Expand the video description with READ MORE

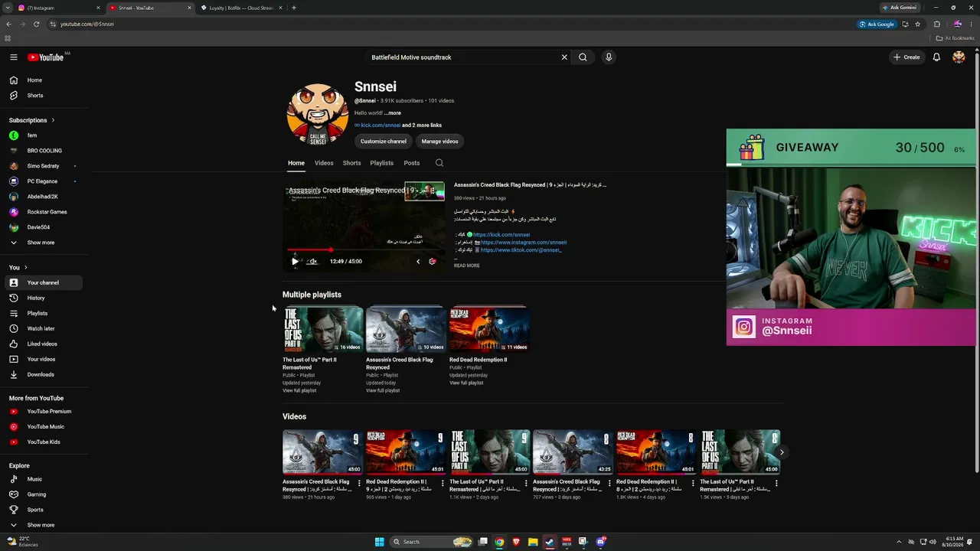coord(467,266)
